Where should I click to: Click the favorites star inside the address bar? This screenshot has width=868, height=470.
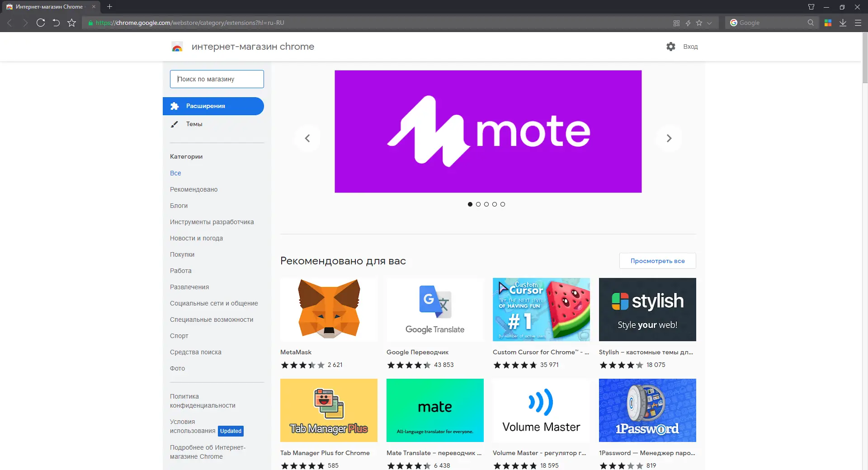[699, 23]
